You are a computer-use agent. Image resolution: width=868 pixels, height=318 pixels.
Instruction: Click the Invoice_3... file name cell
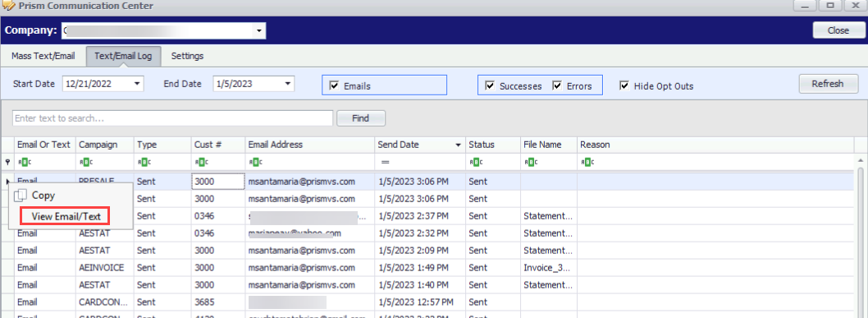point(549,268)
